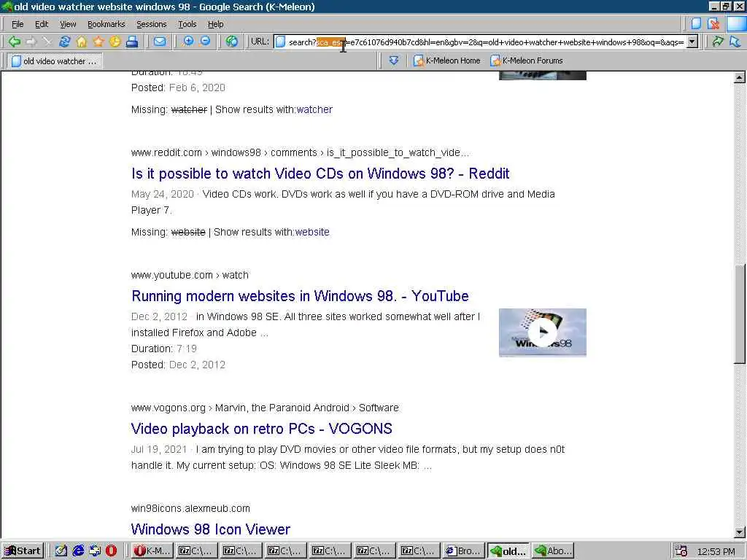Viewport: 747px width, 560px height.
Task: Click inside the URL address field
Action: pyautogui.click(x=486, y=42)
